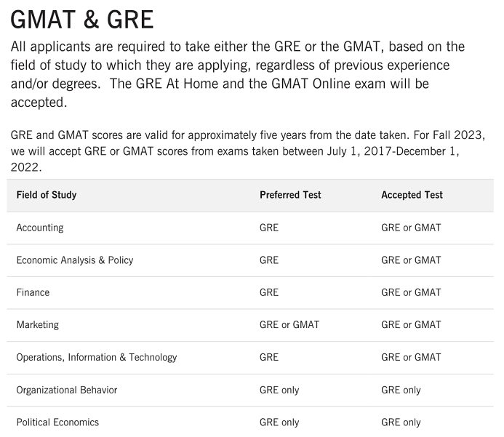Click Accounting's accepted test "GRE or GMAT"
Image resolution: width=504 pixels, height=437 pixels.
coord(411,228)
